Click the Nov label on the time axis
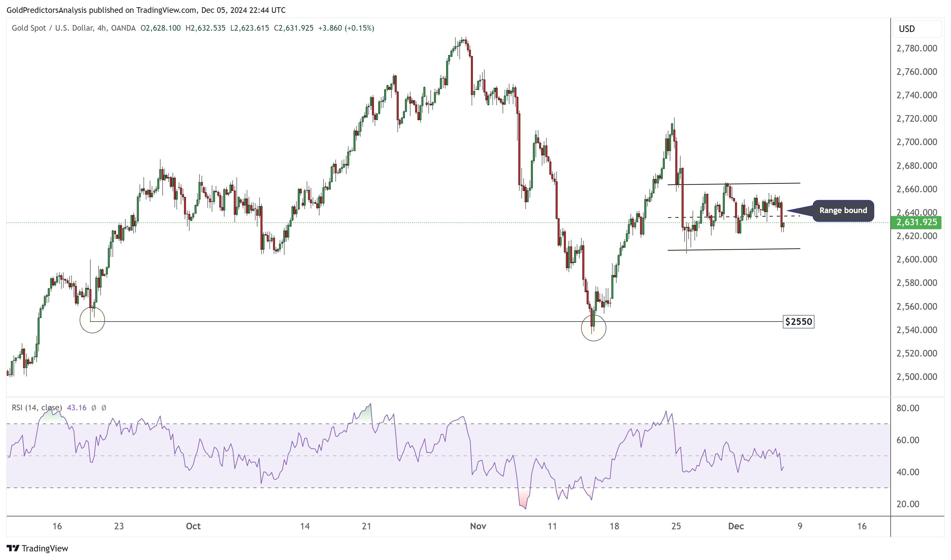The image size is (951, 560). pyautogui.click(x=478, y=526)
